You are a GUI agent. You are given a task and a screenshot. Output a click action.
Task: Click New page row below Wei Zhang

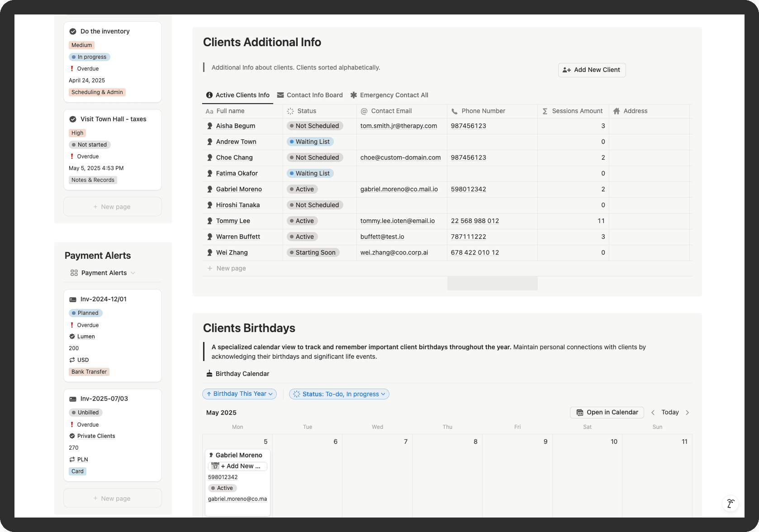coord(231,268)
